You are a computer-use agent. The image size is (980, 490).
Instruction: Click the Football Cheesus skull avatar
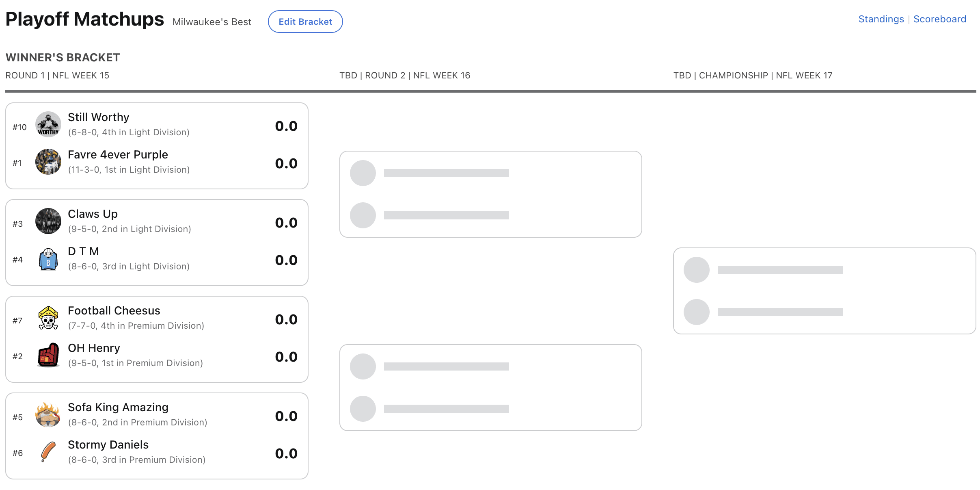[48, 318]
